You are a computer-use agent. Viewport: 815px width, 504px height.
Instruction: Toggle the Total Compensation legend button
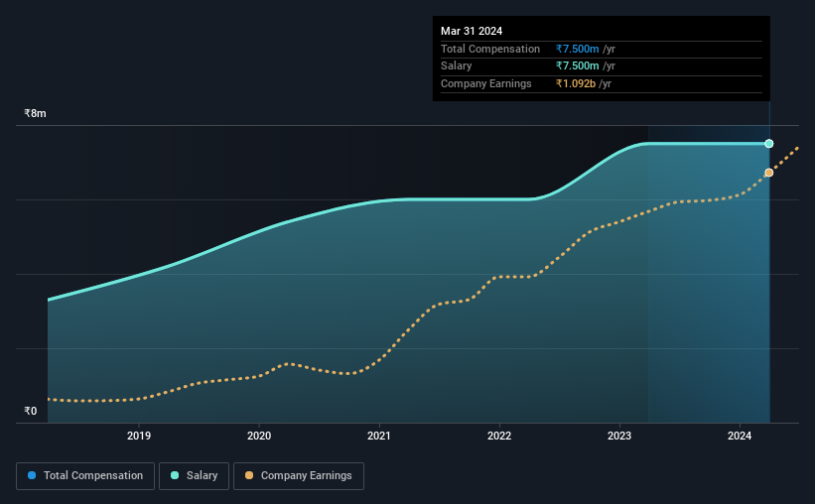click(x=85, y=476)
